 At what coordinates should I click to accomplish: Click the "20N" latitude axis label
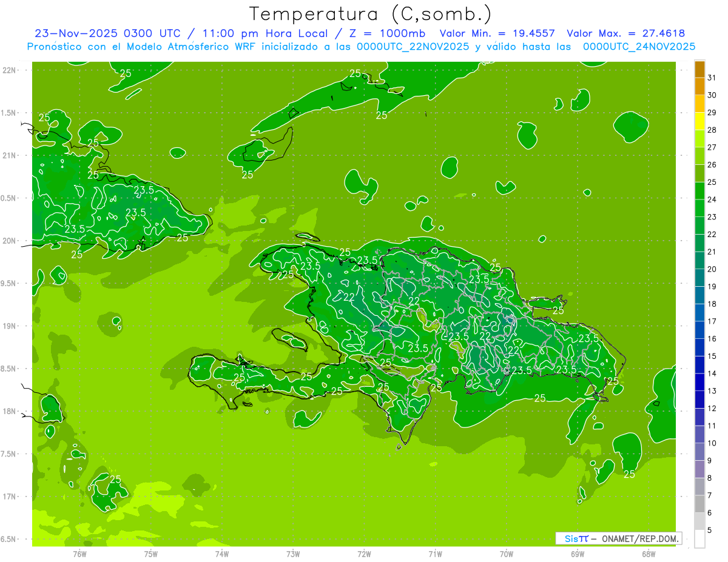tap(9, 241)
